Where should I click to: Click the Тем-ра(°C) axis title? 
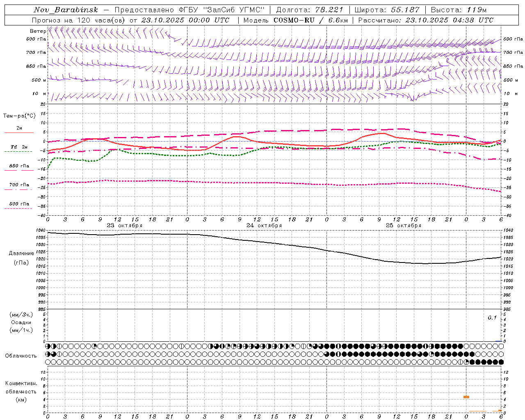coord(19,116)
